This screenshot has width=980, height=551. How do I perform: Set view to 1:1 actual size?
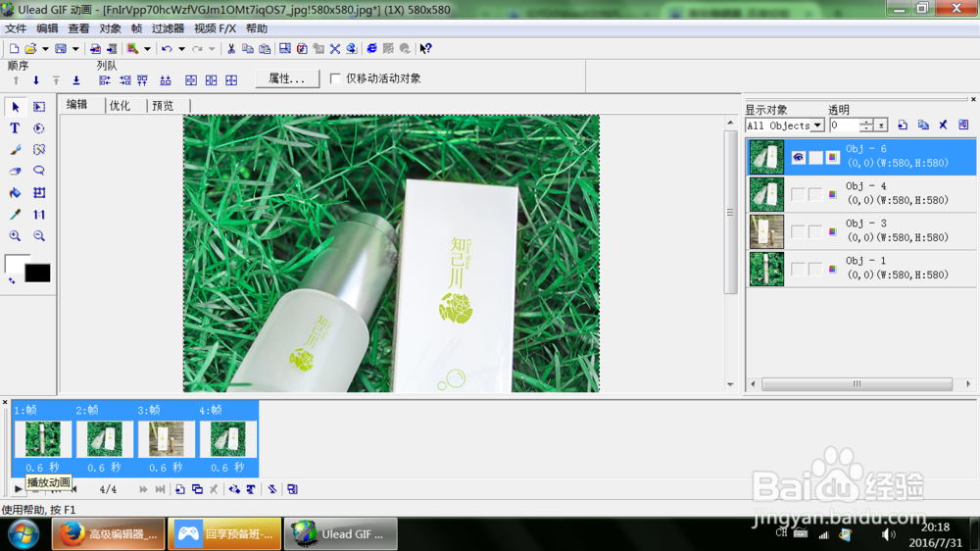click(39, 215)
